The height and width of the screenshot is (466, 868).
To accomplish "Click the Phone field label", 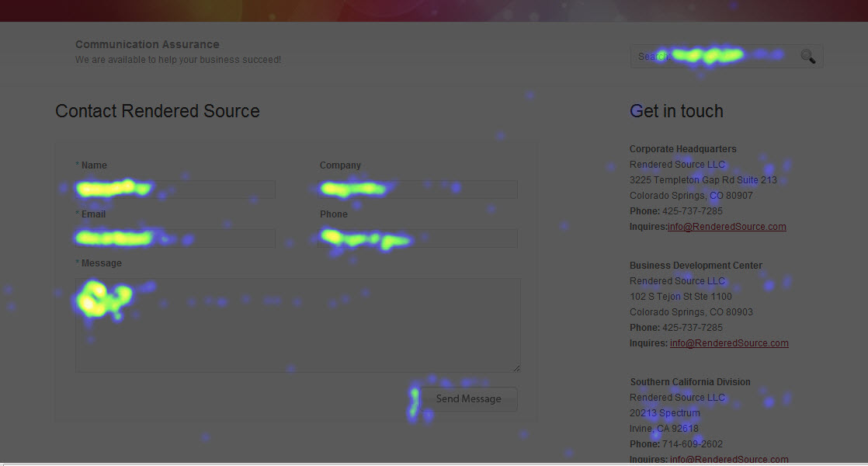I will (x=334, y=214).
